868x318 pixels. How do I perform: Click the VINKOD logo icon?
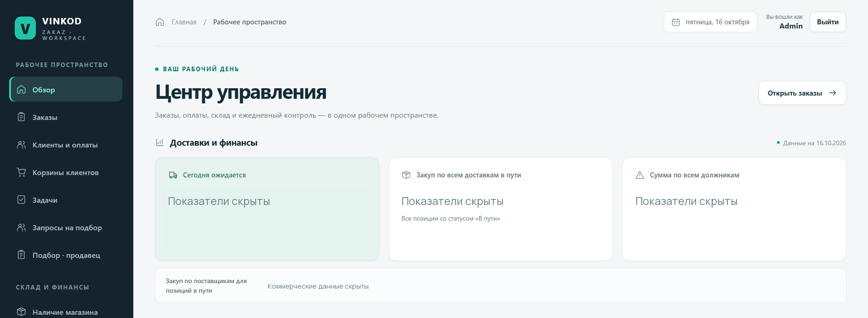(x=25, y=28)
